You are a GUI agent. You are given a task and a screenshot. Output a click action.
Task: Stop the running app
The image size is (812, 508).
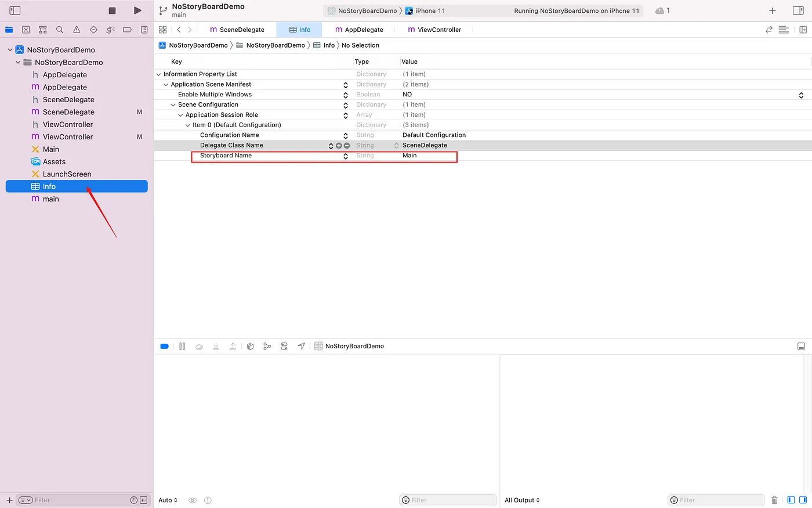pyautogui.click(x=113, y=10)
